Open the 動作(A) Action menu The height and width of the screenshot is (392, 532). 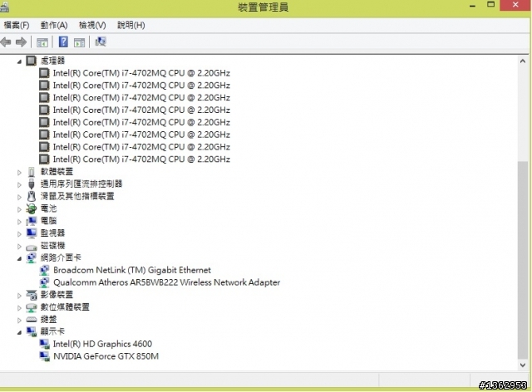(54, 25)
